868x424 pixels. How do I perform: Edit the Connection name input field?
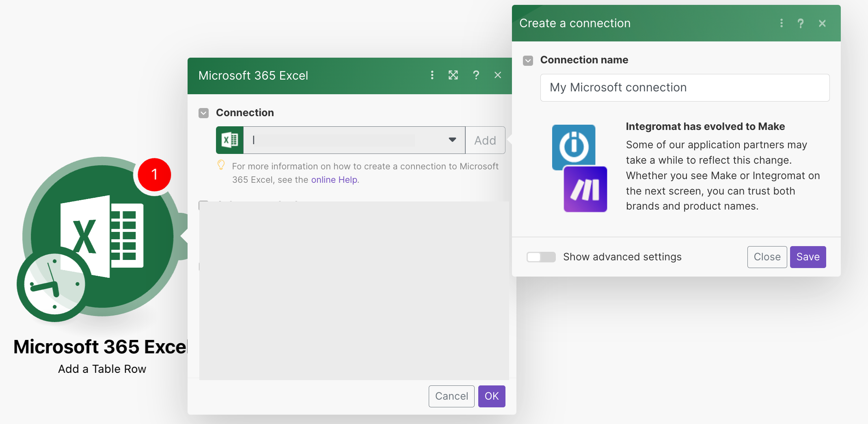tap(685, 88)
